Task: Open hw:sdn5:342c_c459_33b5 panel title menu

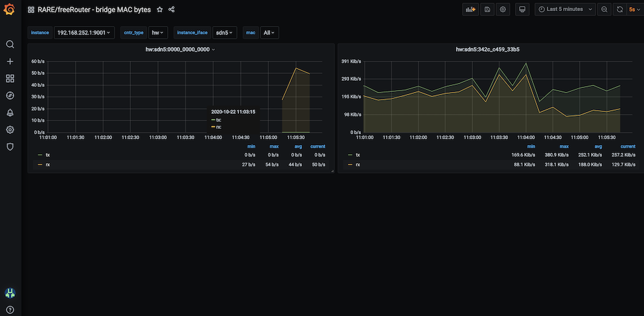Action: (x=487, y=49)
